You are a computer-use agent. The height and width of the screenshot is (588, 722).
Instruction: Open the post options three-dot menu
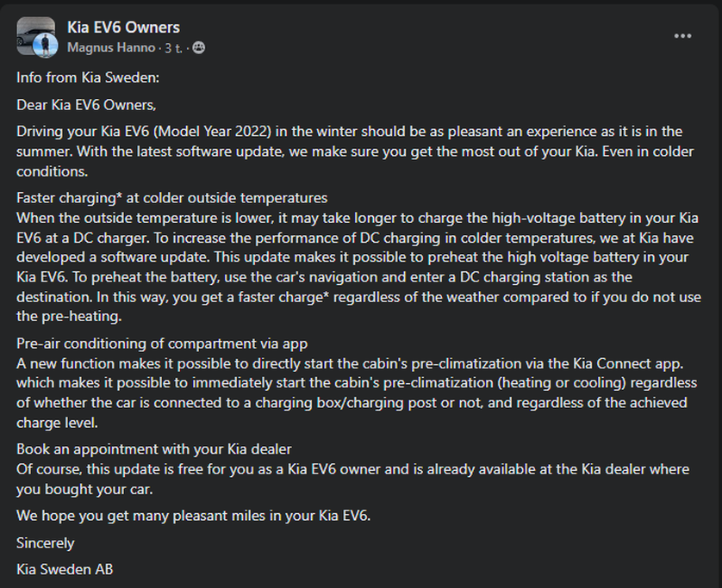click(x=682, y=36)
